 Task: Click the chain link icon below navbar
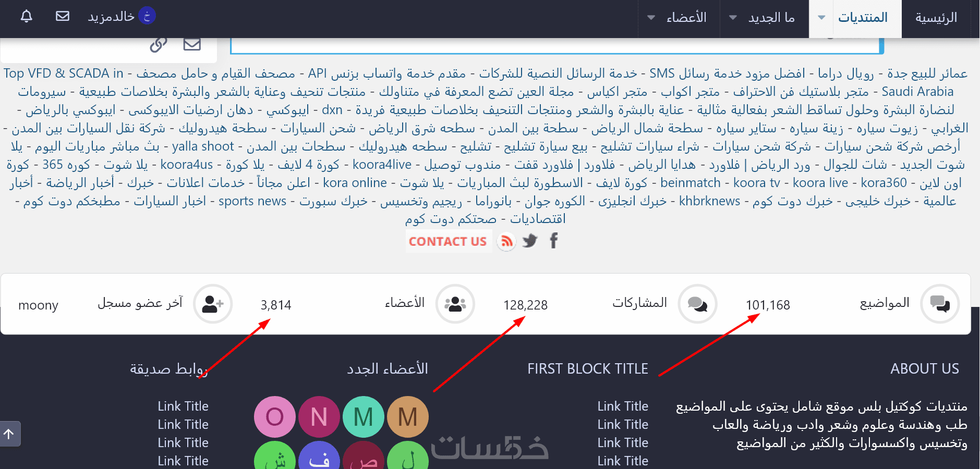pyautogui.click(x=159, y=45)
